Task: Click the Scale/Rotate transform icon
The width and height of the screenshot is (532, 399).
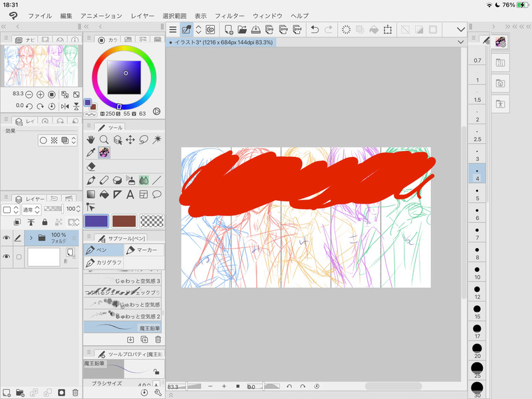Action: click(x=388, y=30)
